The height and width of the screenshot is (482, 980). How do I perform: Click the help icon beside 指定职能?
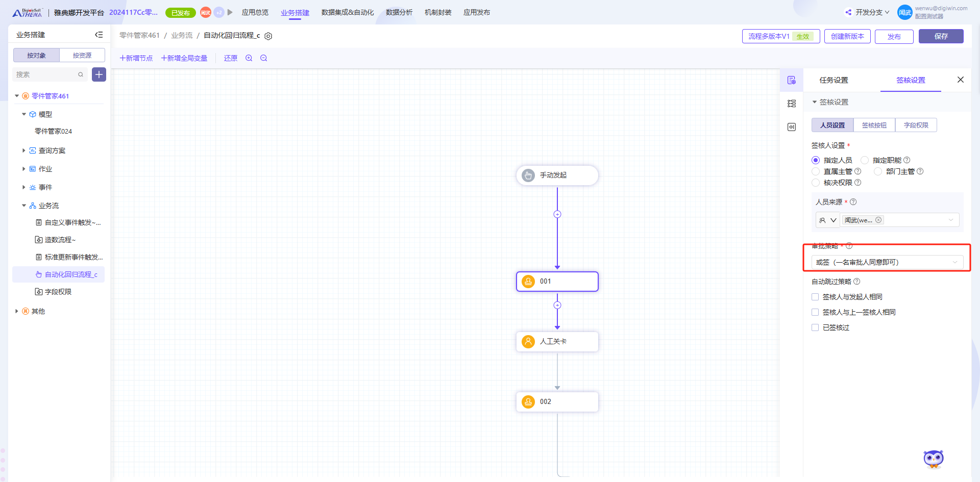click(x=907, y=160)
